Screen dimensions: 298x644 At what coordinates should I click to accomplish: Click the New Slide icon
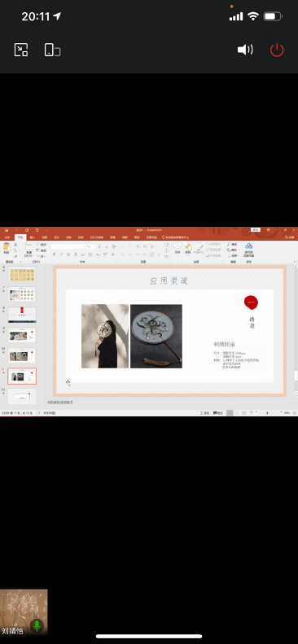point(28,249)
